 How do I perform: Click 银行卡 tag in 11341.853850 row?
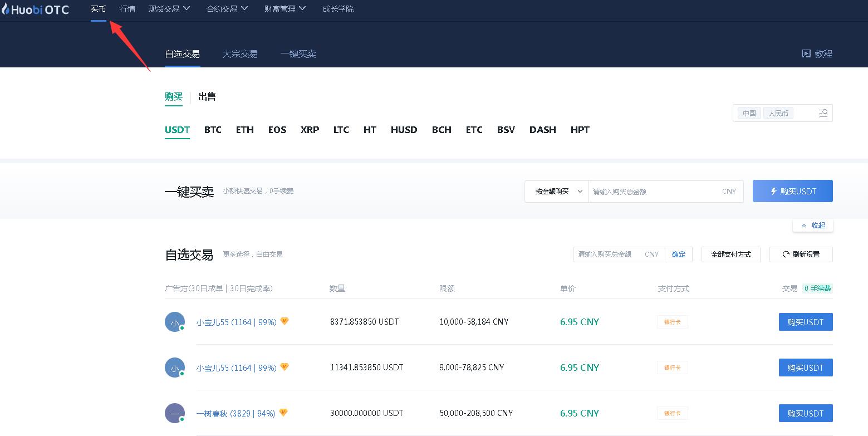click(x=673, y=368)
